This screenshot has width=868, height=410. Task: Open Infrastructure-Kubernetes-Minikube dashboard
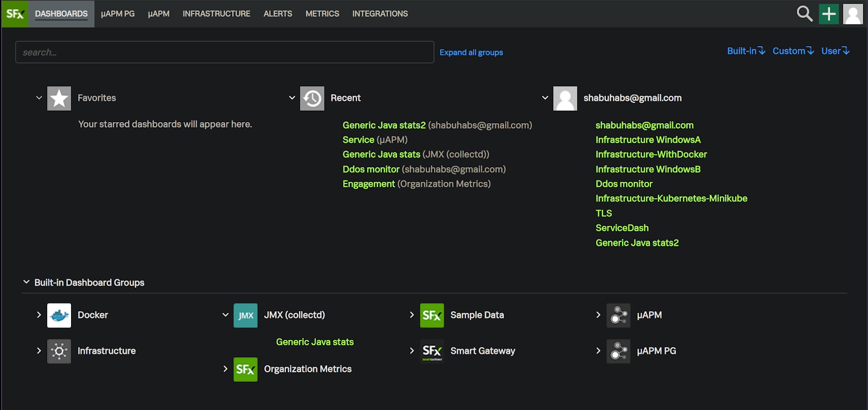[672, 199]
